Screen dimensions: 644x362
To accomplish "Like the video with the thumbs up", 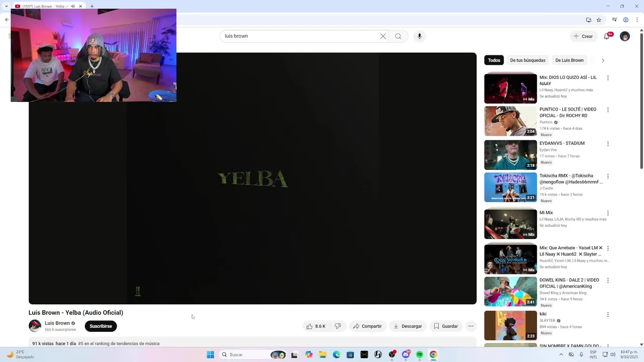I will 316,326.
